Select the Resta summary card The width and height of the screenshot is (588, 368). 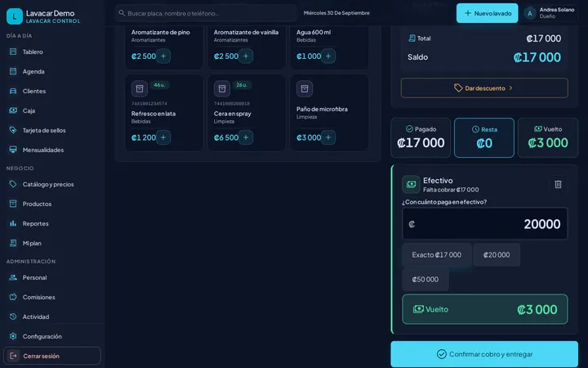[x=484, y=138]
